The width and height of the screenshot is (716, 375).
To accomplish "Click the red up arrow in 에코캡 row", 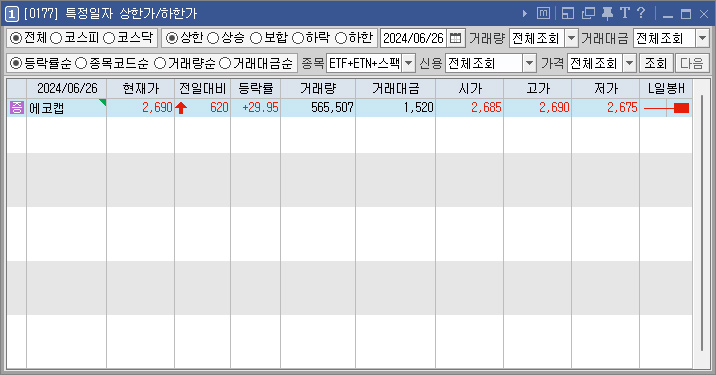I will point(181,108).
